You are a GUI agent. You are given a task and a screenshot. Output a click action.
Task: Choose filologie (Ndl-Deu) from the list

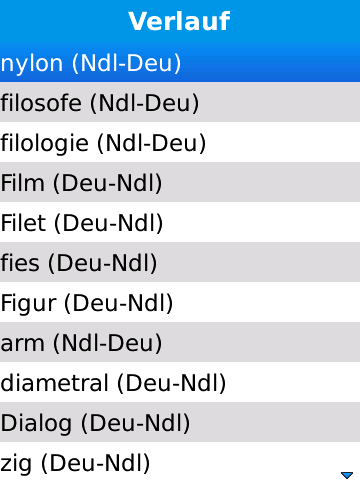point(180,142)
